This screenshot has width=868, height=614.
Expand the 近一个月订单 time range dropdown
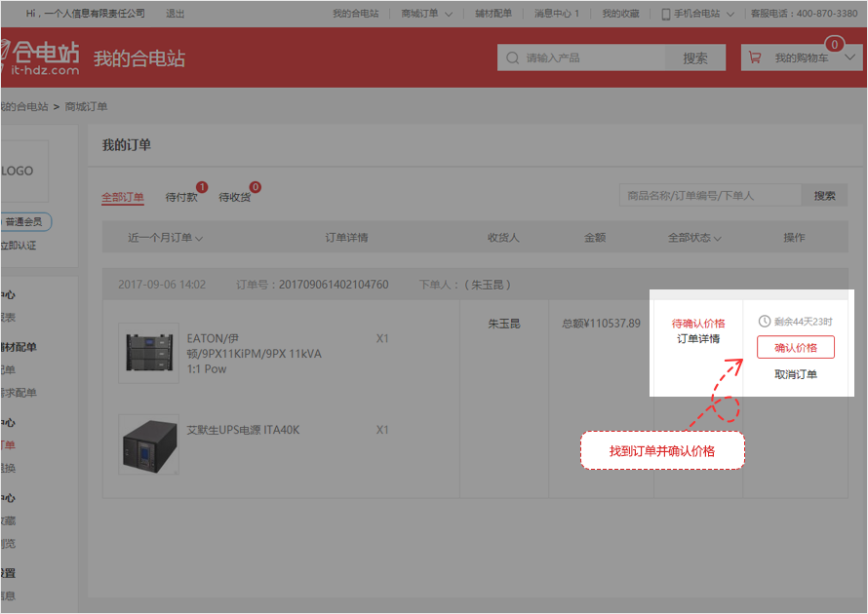tap(165, 238)
